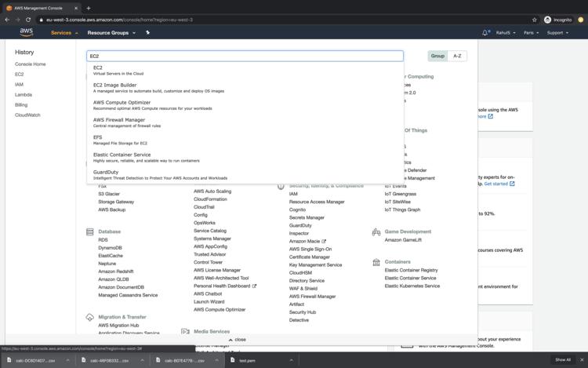Click the Security, Identity & Compliance shield icon
Viewport: 588px width, 368px height.
click(x=281, y=186)
